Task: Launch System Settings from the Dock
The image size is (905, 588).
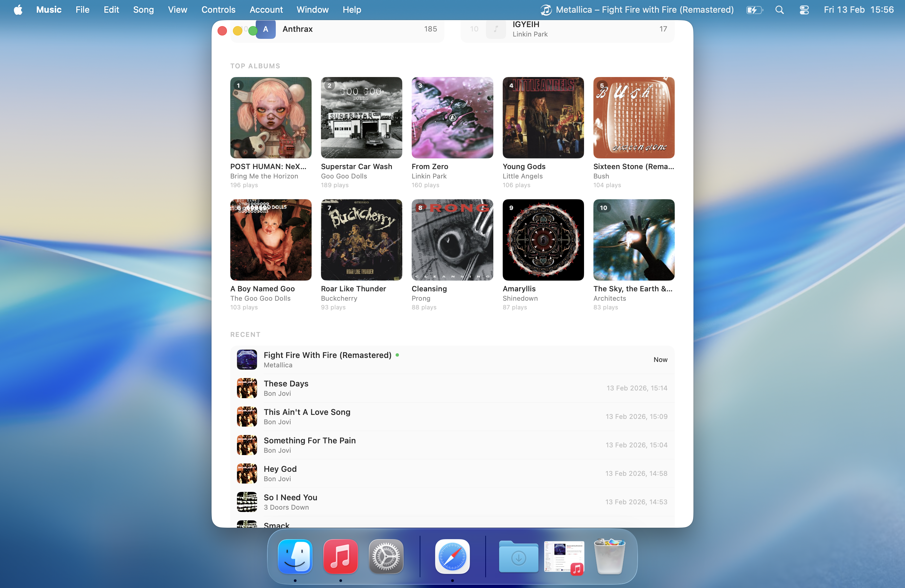Action: [386, 556]
